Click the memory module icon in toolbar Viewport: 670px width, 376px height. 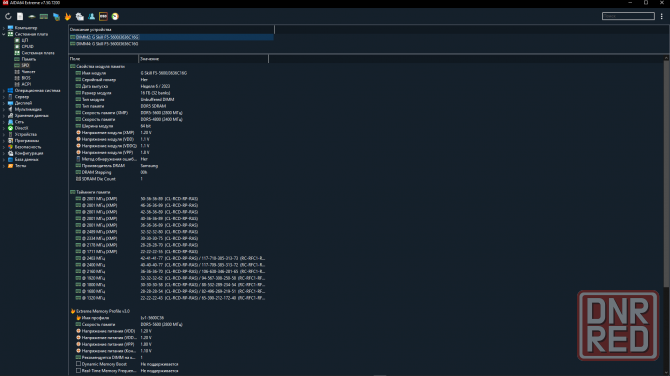(x=44, y=16)
